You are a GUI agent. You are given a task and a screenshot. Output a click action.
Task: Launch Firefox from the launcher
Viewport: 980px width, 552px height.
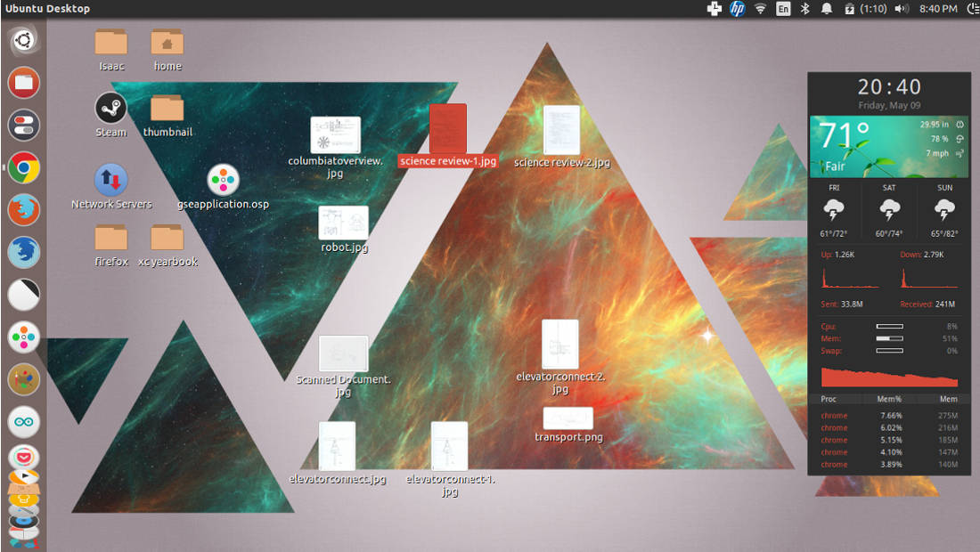click(24, 210)
